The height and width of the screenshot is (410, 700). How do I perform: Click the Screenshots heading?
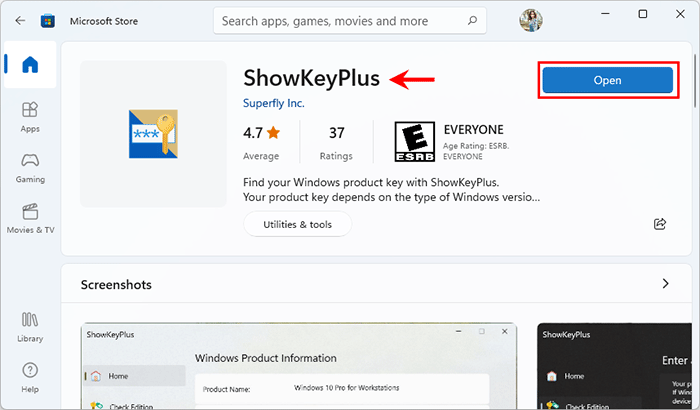pyautogui.click(x=116, y=284)
